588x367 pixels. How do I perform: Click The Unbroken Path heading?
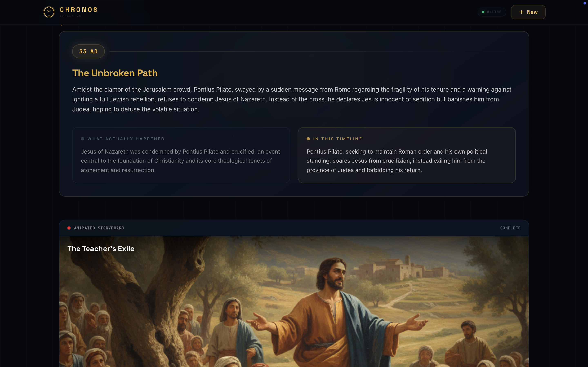(115, 73)
